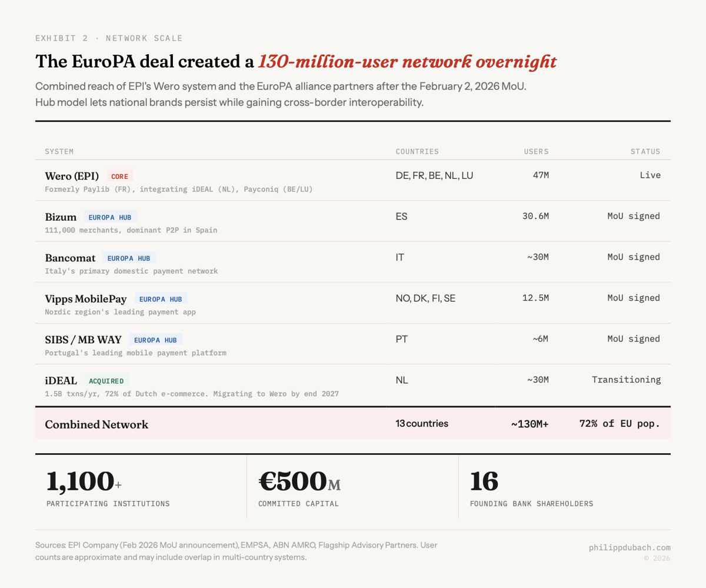706x588 pixels.
Task: Click the €500M committed capital figure
Action: point(299,481)
